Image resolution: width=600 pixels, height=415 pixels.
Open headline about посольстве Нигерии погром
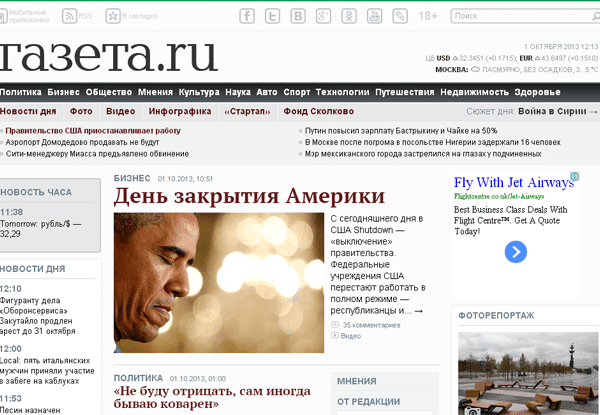coord(432,142)
